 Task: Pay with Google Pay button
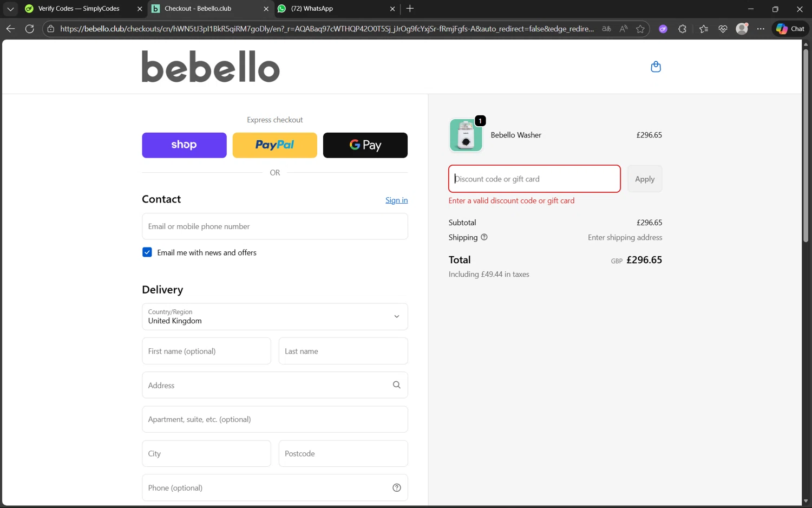(x=365, y=145)
